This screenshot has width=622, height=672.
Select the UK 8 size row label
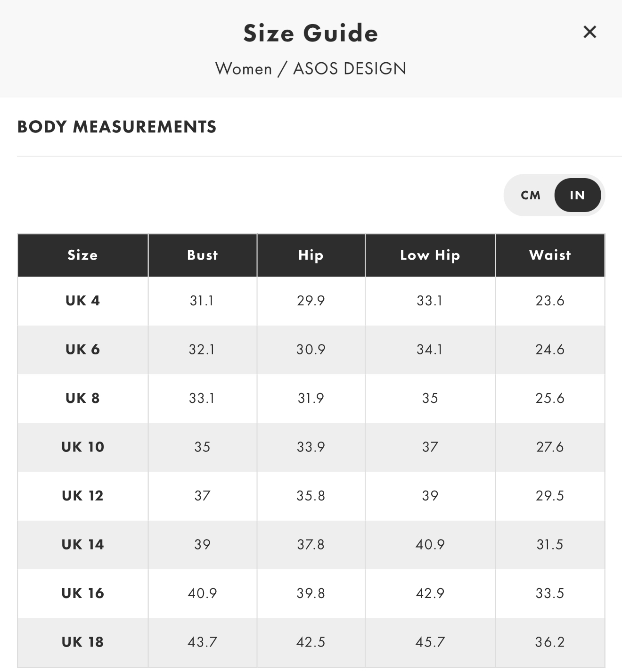pyautogui.click(x=82, y=398)
